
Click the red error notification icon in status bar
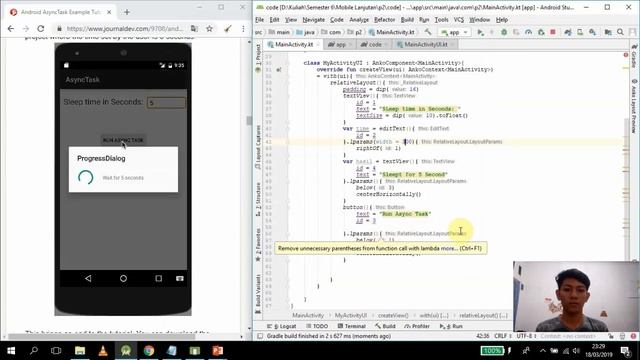click(x=633, y=336)
